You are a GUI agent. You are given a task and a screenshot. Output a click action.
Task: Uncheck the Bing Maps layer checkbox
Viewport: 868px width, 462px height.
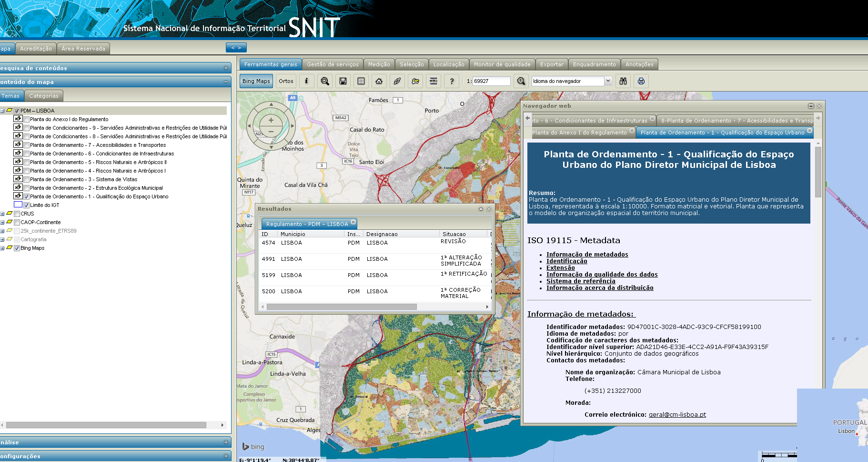(x=17, y=248)
